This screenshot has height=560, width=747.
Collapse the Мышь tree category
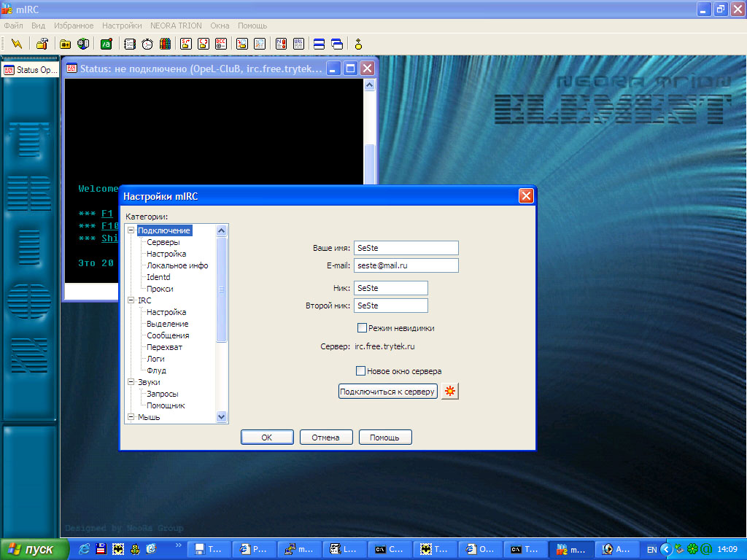(131, 416)
